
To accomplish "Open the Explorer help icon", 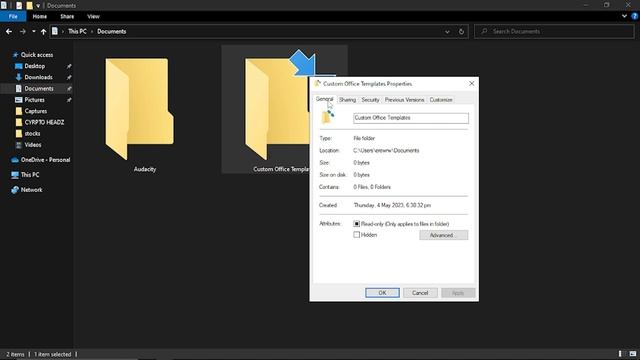I will click(634, 16).
